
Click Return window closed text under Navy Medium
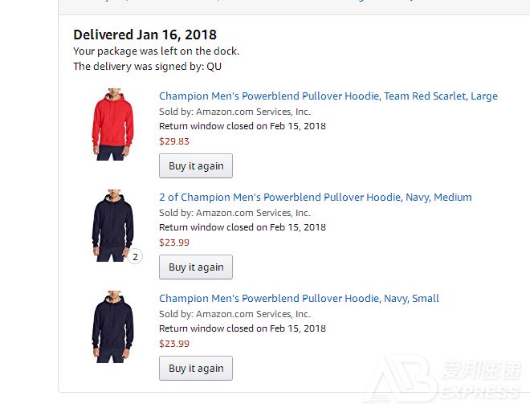pos(242,227)
